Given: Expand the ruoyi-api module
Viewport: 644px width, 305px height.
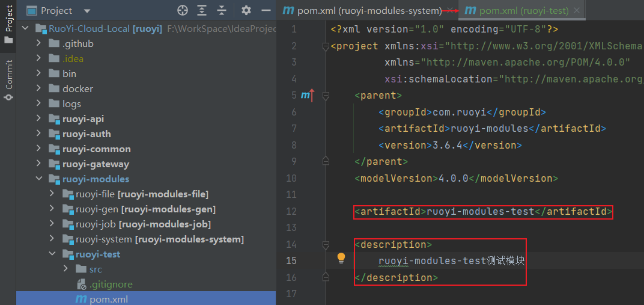Looking at the screenshot, I should (38, 119).
